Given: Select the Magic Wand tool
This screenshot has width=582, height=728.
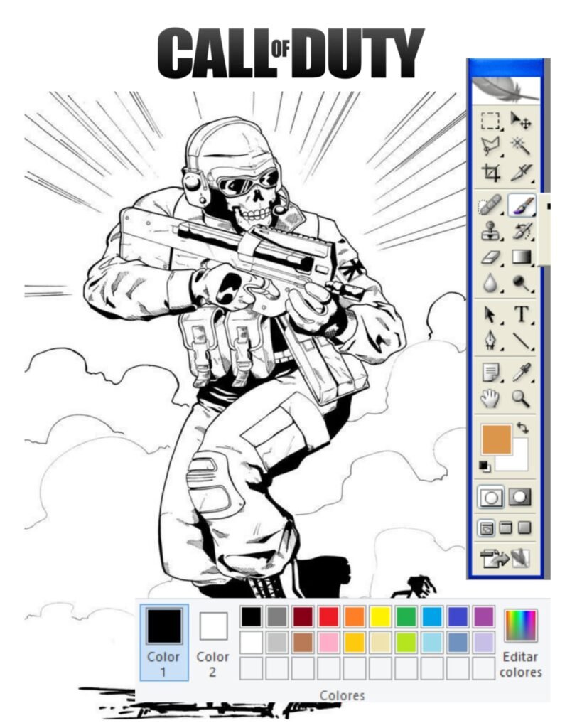Looking at the screenshot, I should 521,146.
